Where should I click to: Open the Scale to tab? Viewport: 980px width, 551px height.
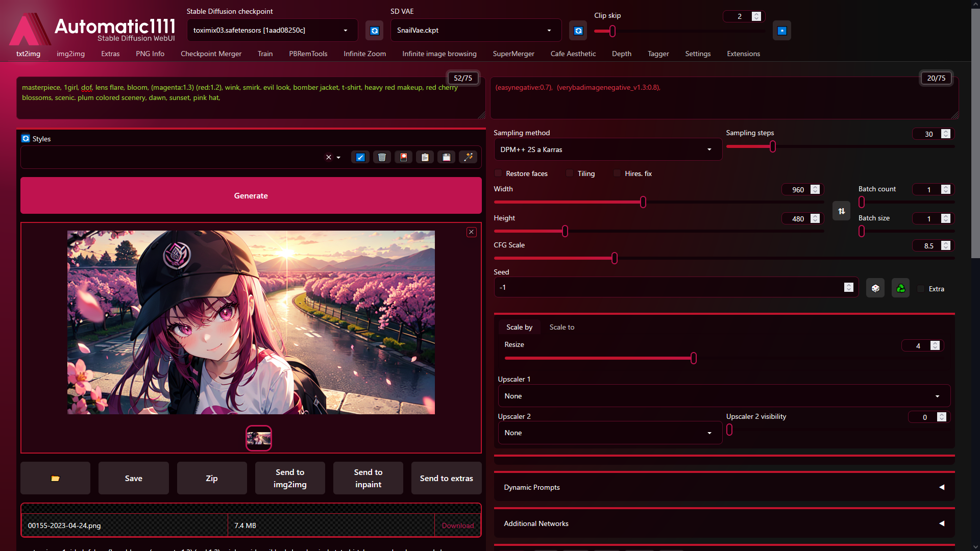pyautogui.click(x=561, y=327)
